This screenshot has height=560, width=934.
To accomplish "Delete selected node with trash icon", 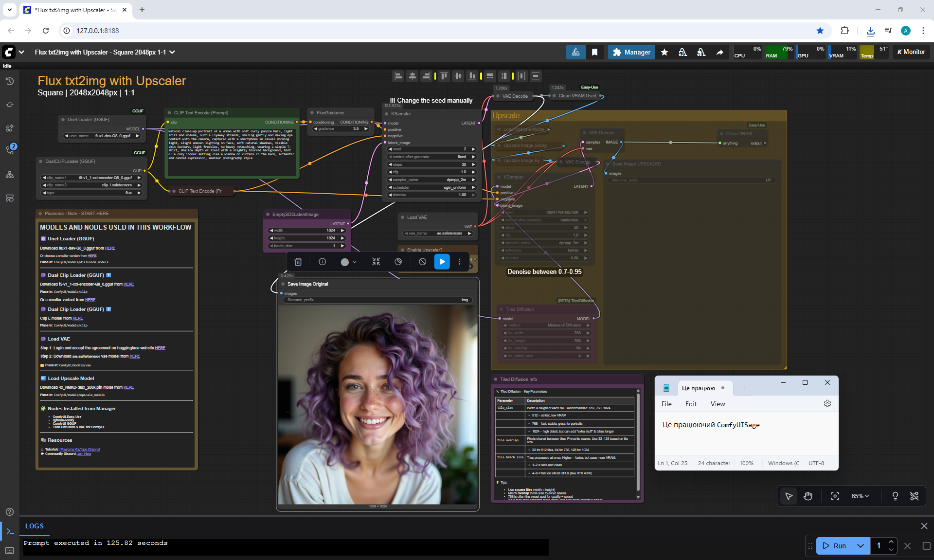I will pos(298,262).
